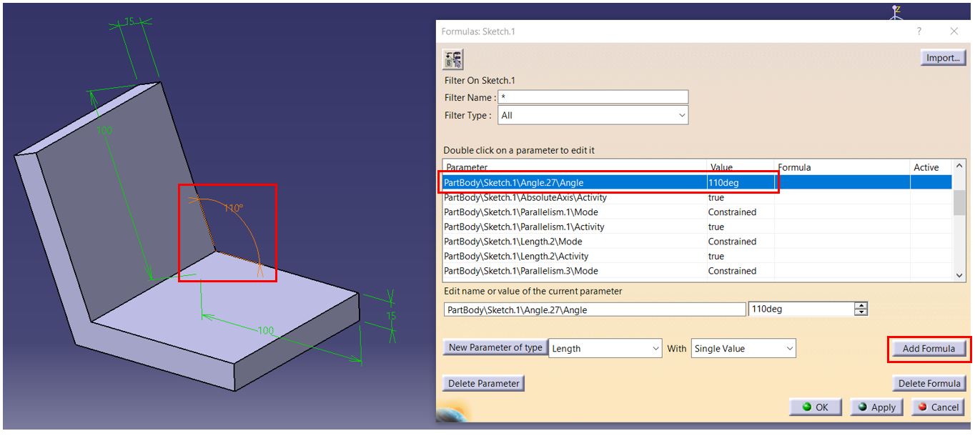Click the formula filter icon below the dialog title

point(451,59)
